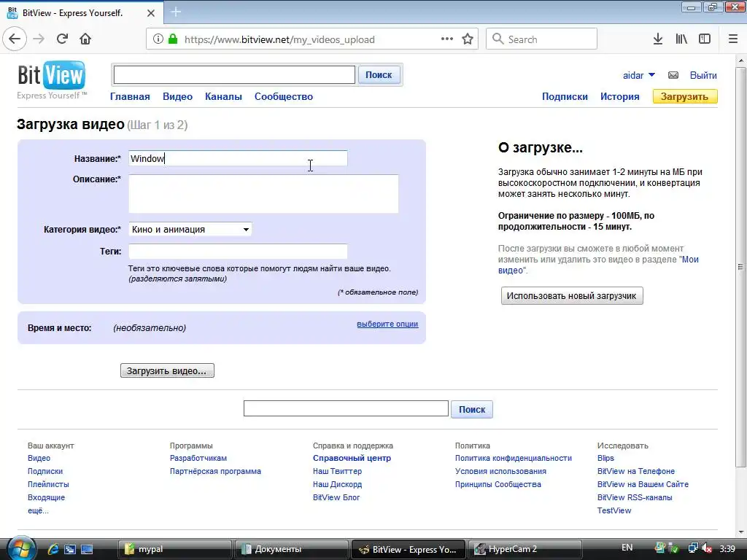Open Разработчикам footer link
Viewport: 747px width, 560px height.
coord(198,458)
